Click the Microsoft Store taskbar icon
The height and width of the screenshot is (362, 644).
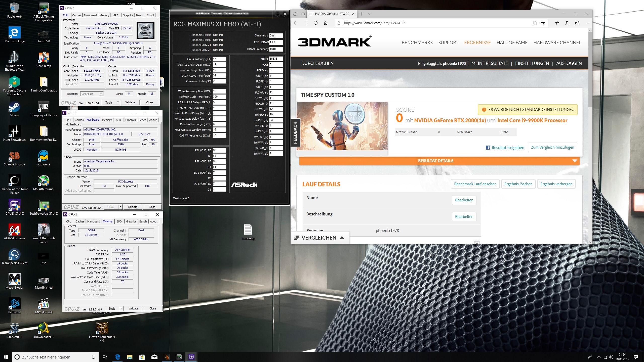(142, 357)
